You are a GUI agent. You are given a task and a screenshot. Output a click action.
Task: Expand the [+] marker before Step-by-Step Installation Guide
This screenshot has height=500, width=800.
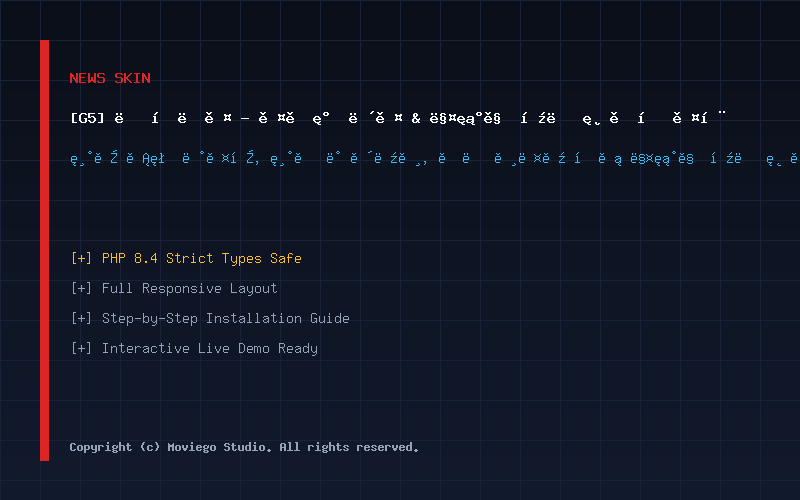81,318
